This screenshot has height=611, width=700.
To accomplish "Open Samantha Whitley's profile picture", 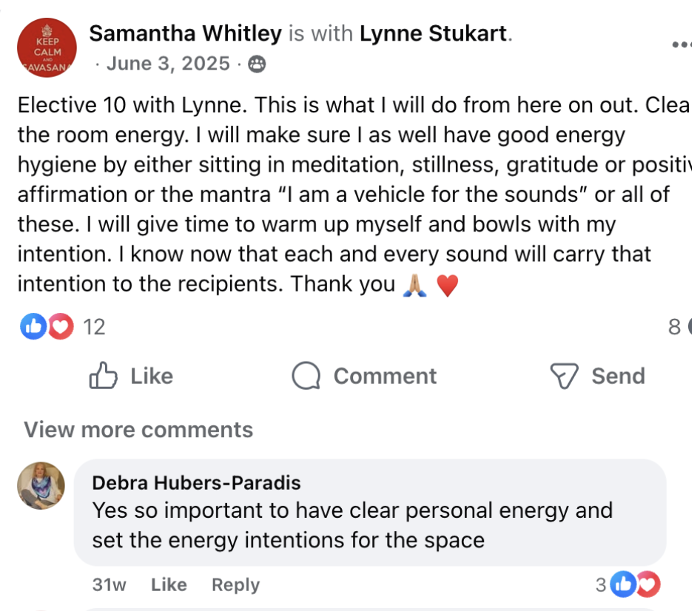I will pos(47,47).
